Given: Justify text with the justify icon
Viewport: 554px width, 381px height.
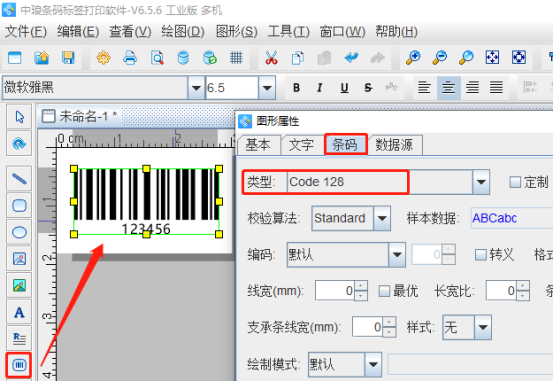Looking at the screenshot, I should (x=496, y=87).
